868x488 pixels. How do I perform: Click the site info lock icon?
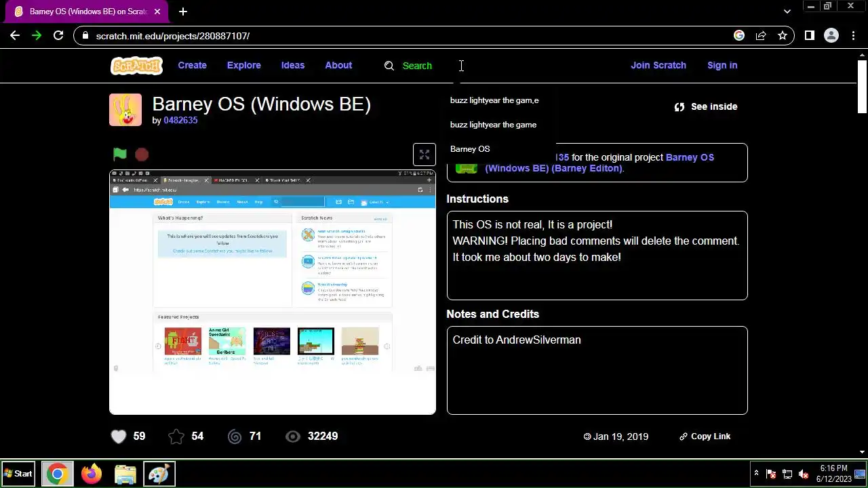(x=84, y=36)
